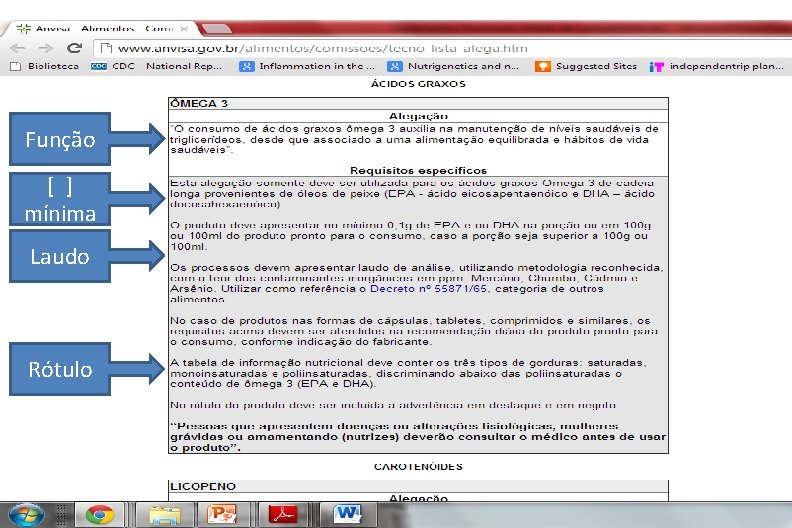The height and width of the screenshot is (528, 792).
Task: Click the ÔMEGA 3 table heading
Action: [x=199, y=104]
